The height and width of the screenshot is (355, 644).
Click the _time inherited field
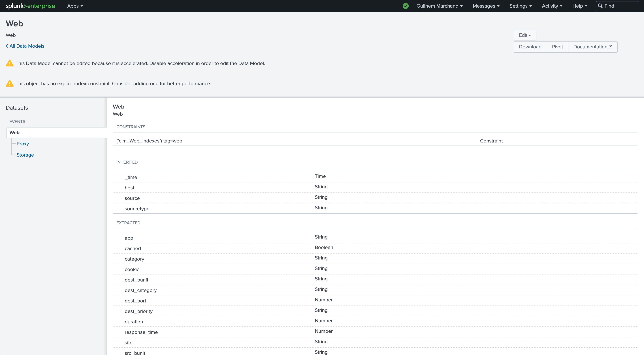131,177
